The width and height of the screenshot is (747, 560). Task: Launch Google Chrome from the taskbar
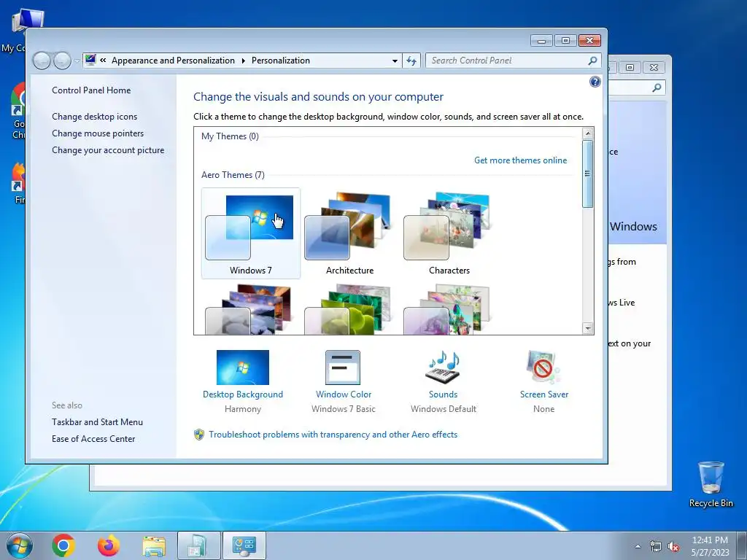coord(63,545)
